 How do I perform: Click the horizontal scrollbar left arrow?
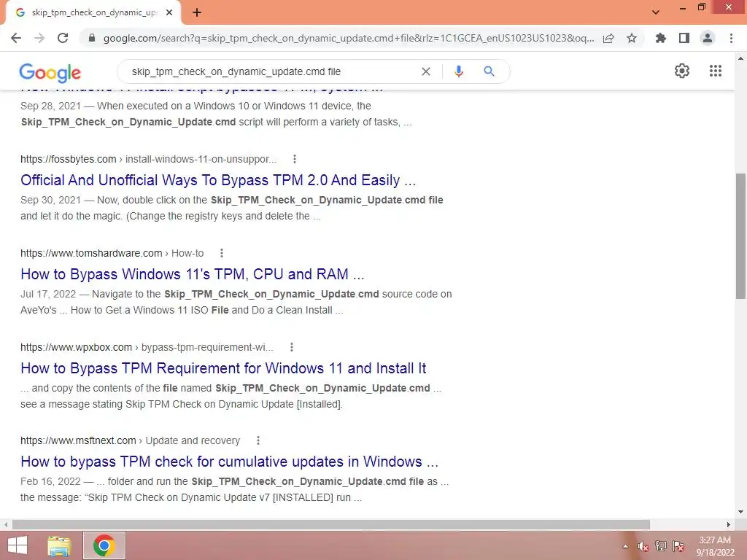5,524
